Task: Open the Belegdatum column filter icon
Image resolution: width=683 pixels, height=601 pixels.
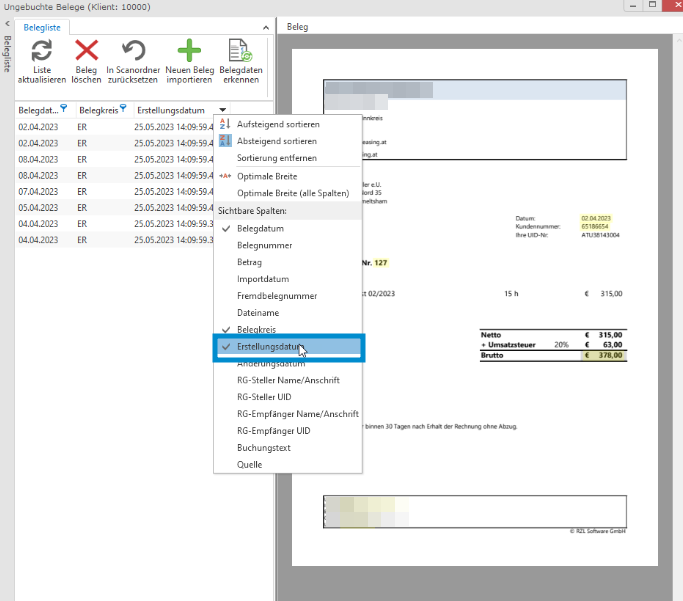Action: pos(64,109)
